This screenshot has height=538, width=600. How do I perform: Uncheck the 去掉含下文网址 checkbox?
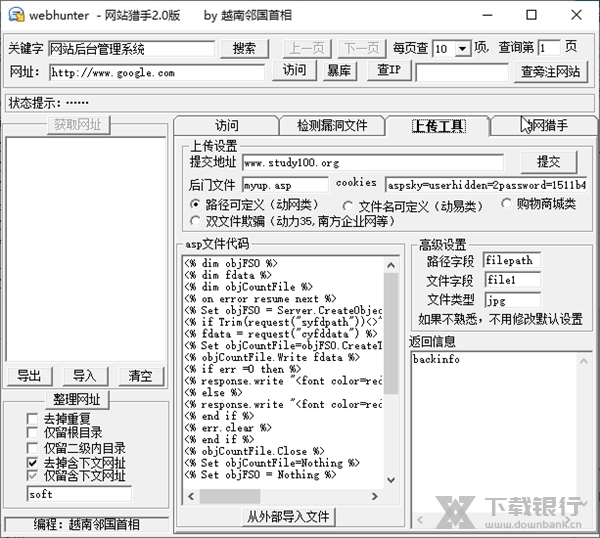[x=33, y=463]
